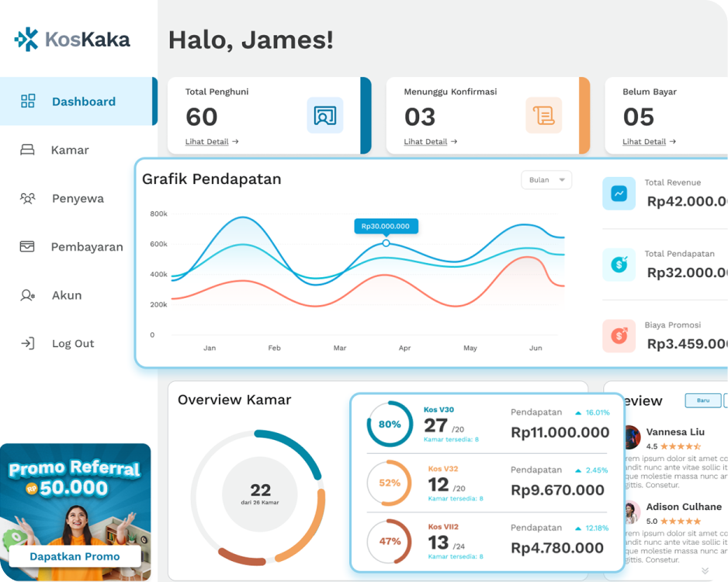The height and width of the screenshot is (582, 728).
Task: Click the Menunggu Konfirmasi scroll icon
Action: tap(543, 116)
